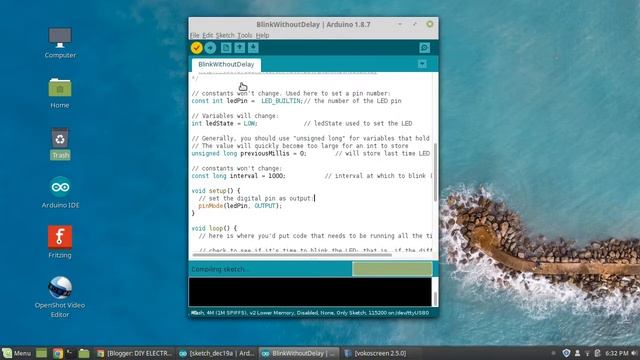
Task: Click '// Variables will change:' comment
Action: tap(235, 116)
